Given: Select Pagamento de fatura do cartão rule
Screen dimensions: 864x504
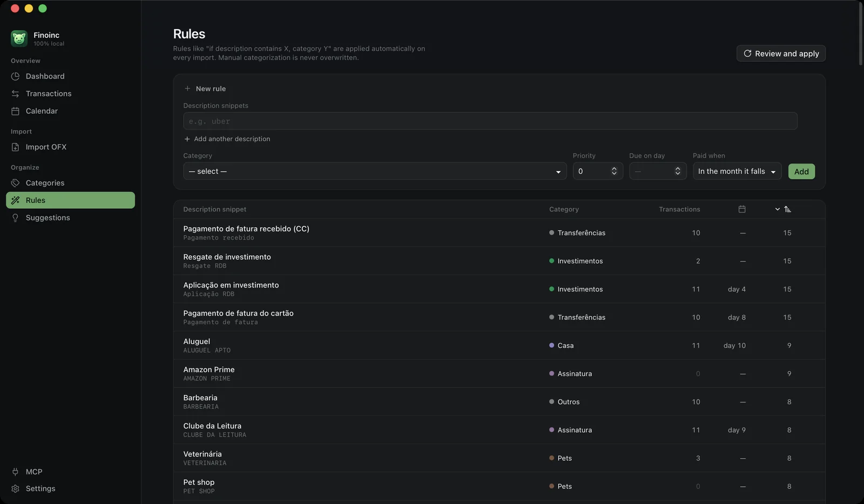Looking at the screenshot, I should pyautogui.click(x=499, y=317).
